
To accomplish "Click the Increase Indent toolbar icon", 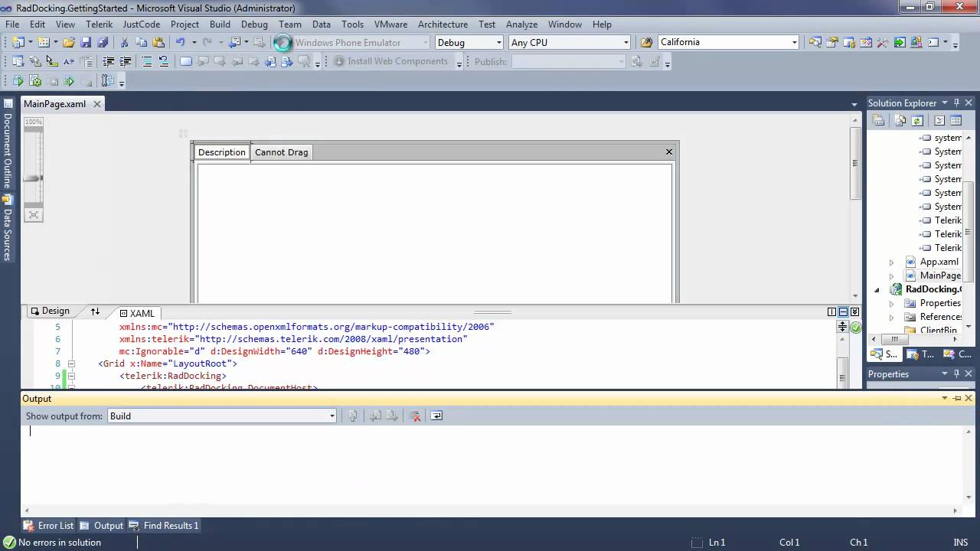I will click(126, 61).
